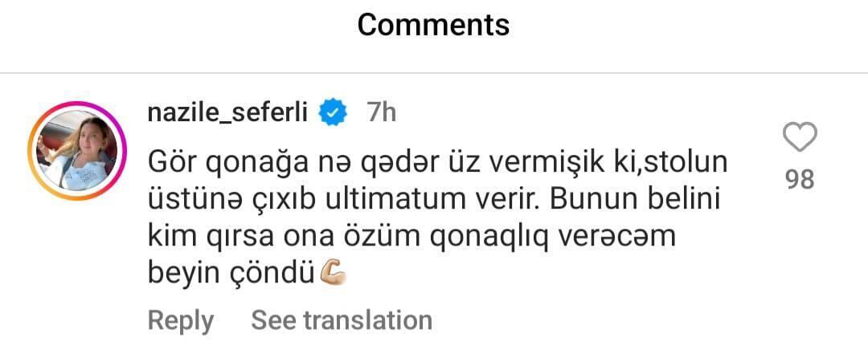Image resolution: width=868 pixels, height=350 pixels.
Task: Click the divider line below Comments header
Action: point(434,74)
